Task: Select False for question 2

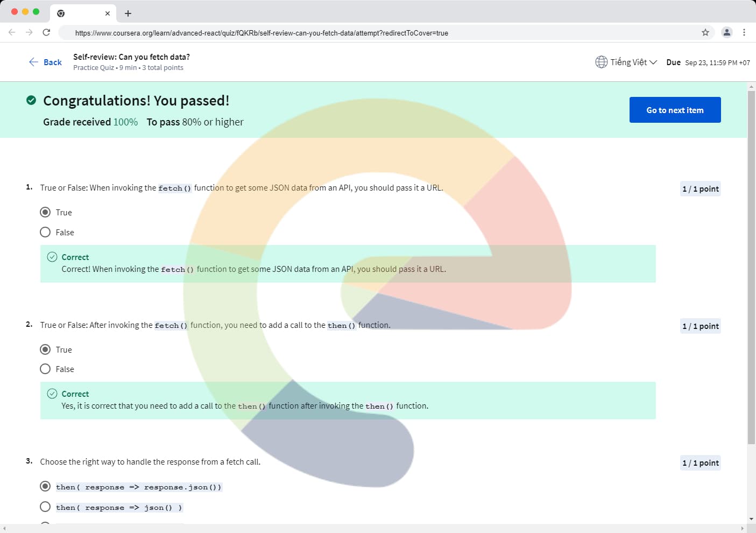Action: (x=46, y=369)
